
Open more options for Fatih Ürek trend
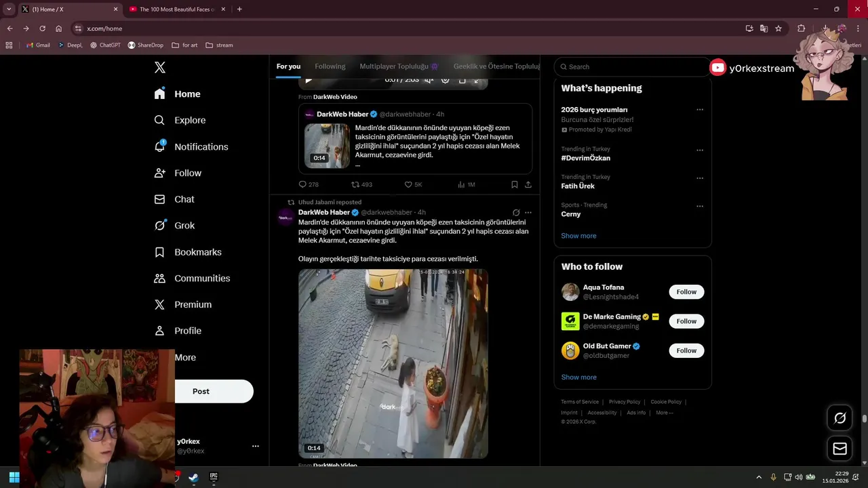click(x=700, y=178)
